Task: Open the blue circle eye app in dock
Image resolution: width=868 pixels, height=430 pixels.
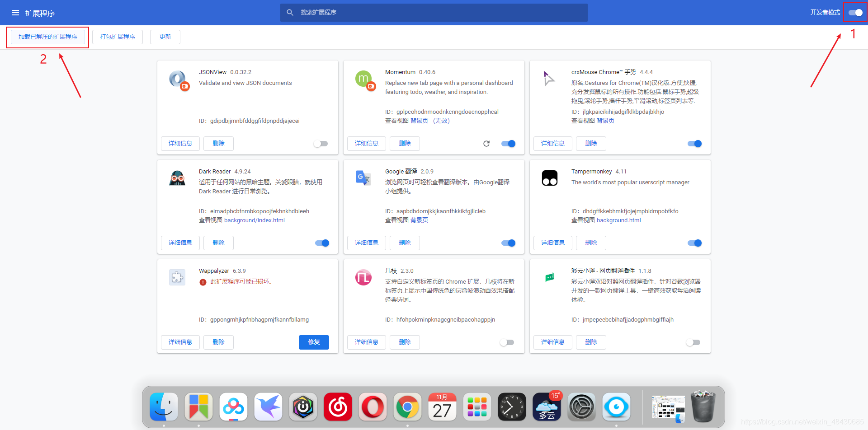Action: point(616,407)
